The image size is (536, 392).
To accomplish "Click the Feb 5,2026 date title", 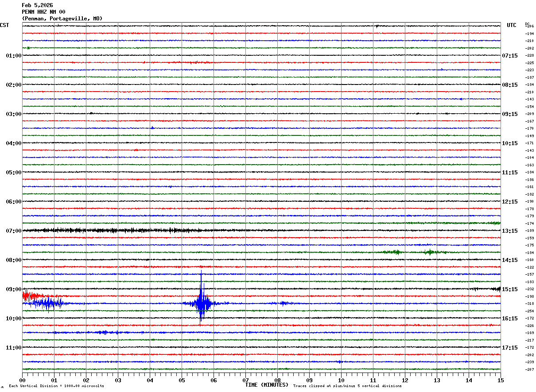I will (x=37, y=5).
